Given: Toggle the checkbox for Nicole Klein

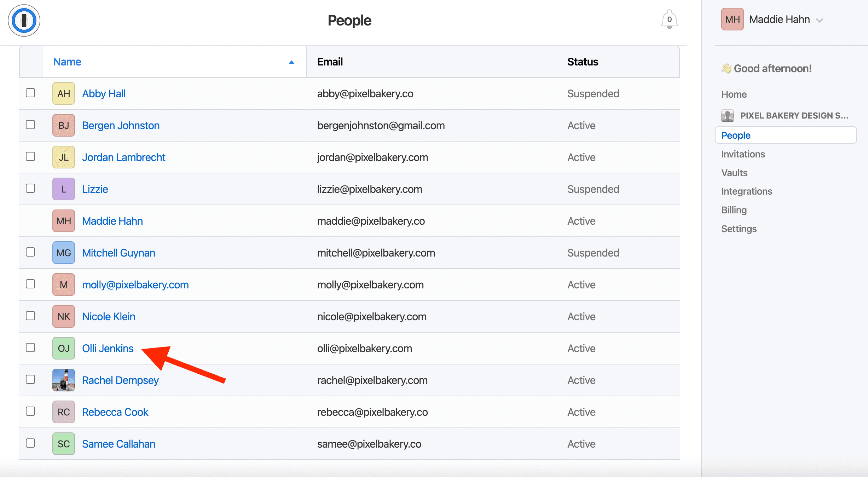Looking at the screenshot, I should tap(30, 316).
